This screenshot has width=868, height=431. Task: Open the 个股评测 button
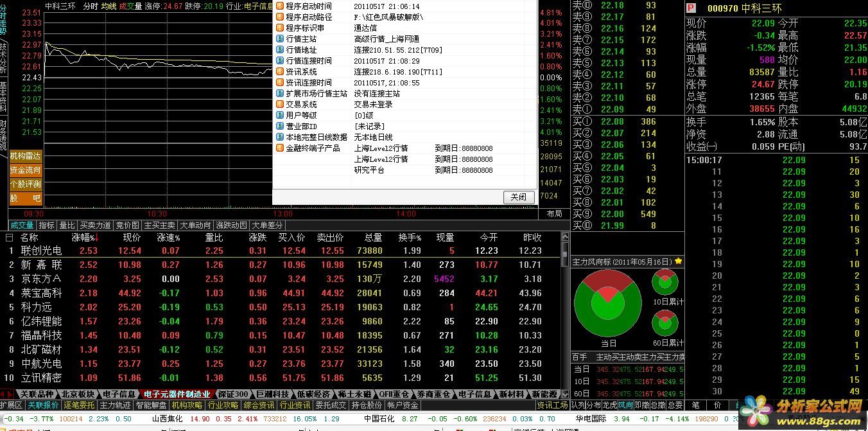(x=25, y=184)
